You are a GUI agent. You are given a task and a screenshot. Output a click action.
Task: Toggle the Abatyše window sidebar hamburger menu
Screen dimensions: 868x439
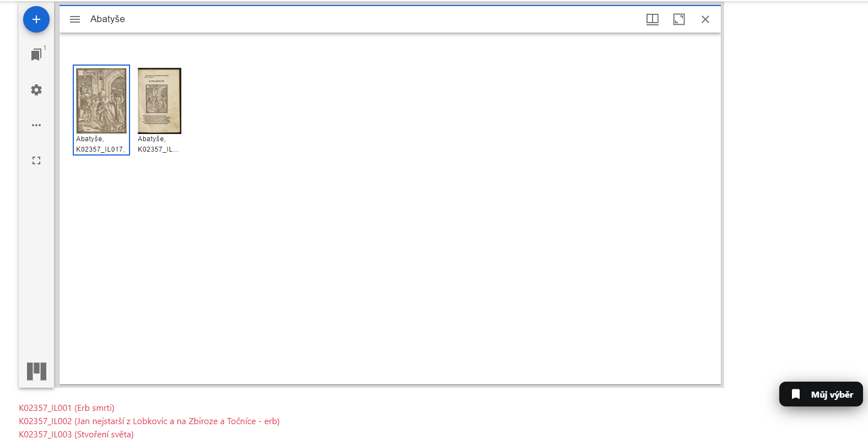[75, 19]
